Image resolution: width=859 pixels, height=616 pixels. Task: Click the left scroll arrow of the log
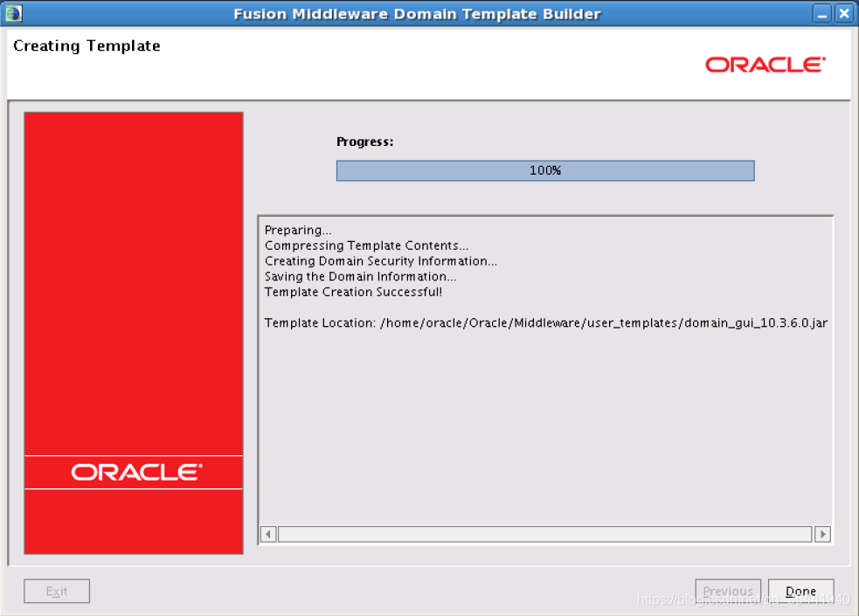click(x=268, y=534)
